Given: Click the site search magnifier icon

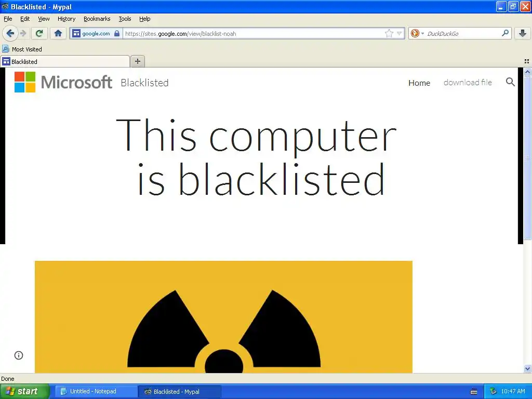Looking at the screenshot, I should (x=510, y=82).
